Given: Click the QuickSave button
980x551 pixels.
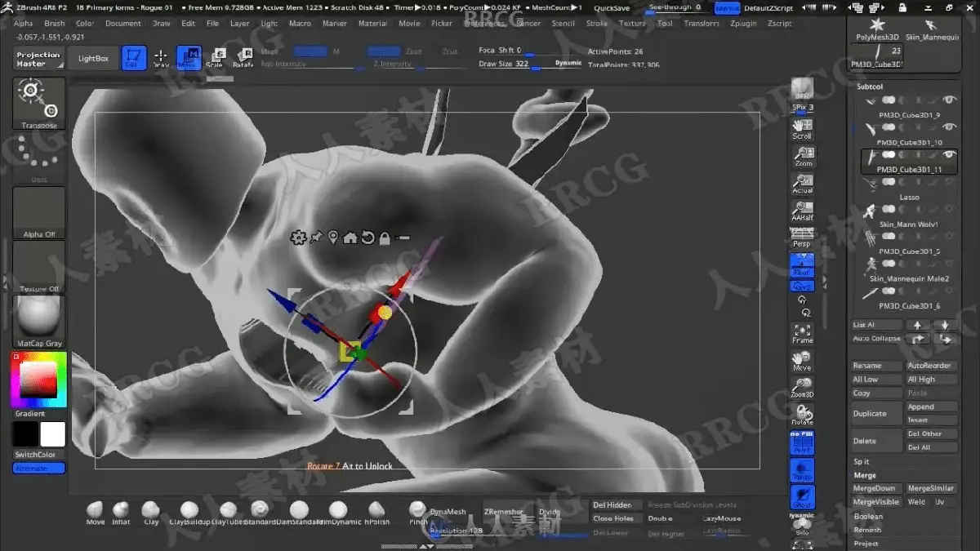Looking at the screenshot, I should (x=612, y=8).
